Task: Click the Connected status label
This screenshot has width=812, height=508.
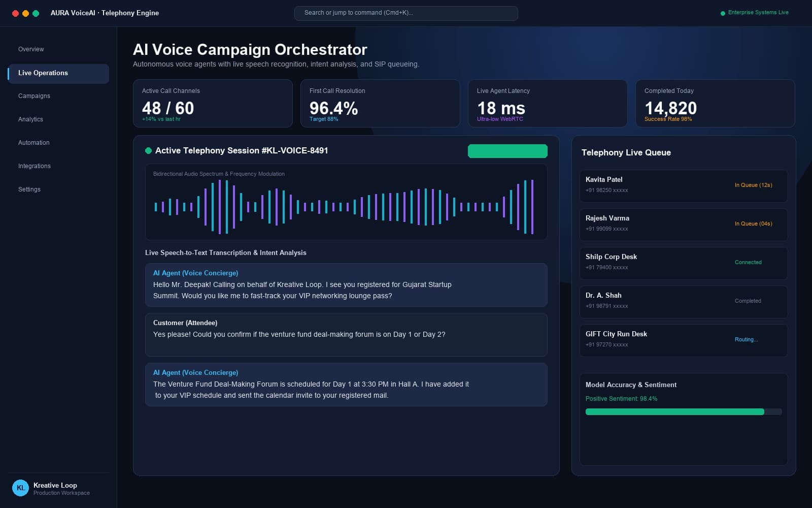Action: click(748, 263)
